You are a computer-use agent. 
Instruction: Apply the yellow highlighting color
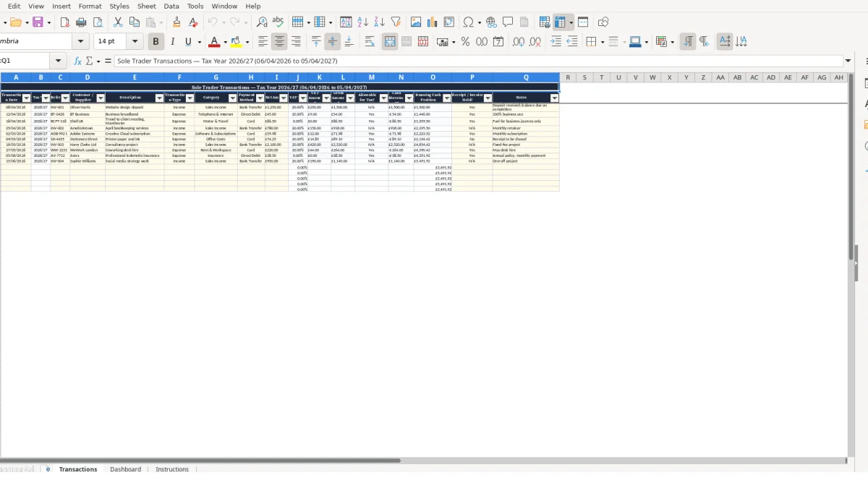tap(236, 42)
